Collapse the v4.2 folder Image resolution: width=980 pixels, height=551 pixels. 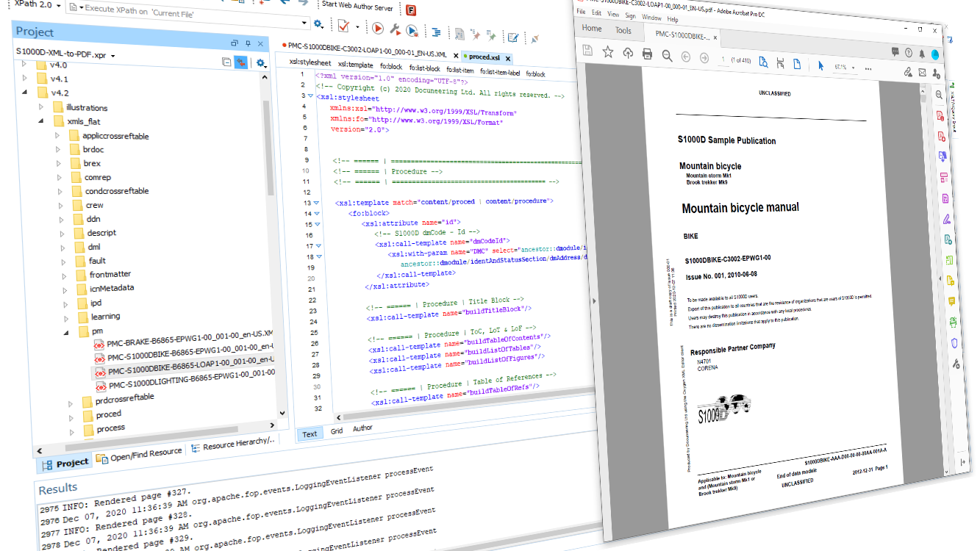point(25,91)
